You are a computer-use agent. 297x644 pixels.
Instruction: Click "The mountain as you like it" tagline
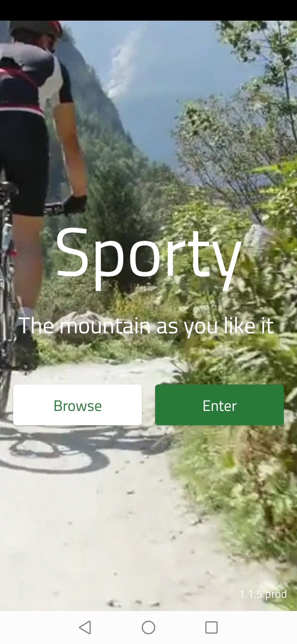146,326
